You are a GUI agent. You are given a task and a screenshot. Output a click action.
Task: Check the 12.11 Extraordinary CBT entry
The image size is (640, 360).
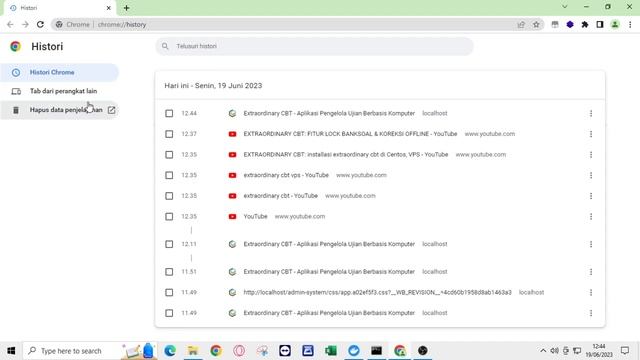169,244
